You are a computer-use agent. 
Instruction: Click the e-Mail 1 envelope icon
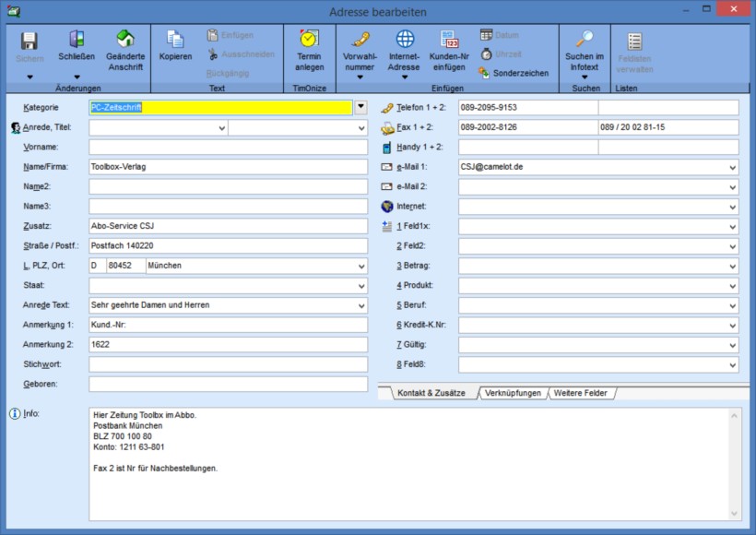pos(386,167)
